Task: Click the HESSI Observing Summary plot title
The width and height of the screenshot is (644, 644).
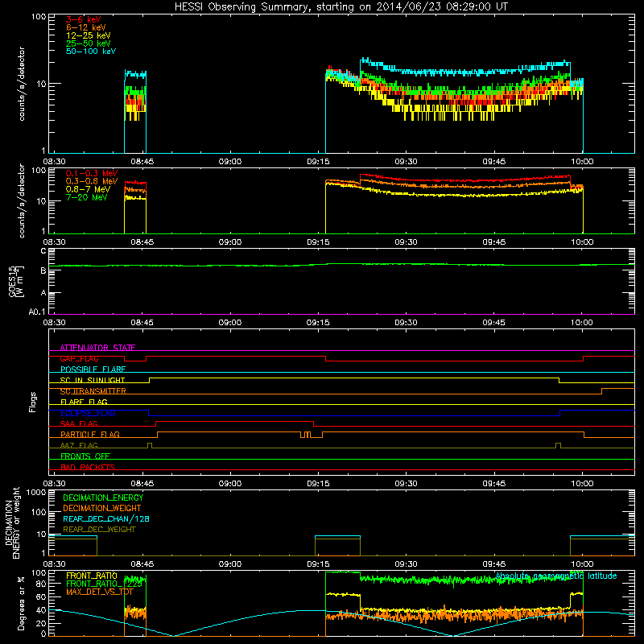Action: pyautogui.click(x=341, y=7)
